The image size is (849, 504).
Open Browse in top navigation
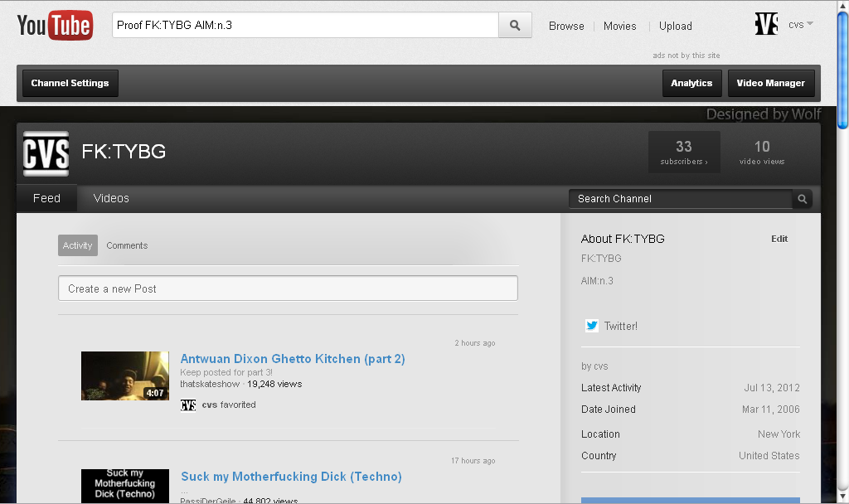click(x=566, y=26)
